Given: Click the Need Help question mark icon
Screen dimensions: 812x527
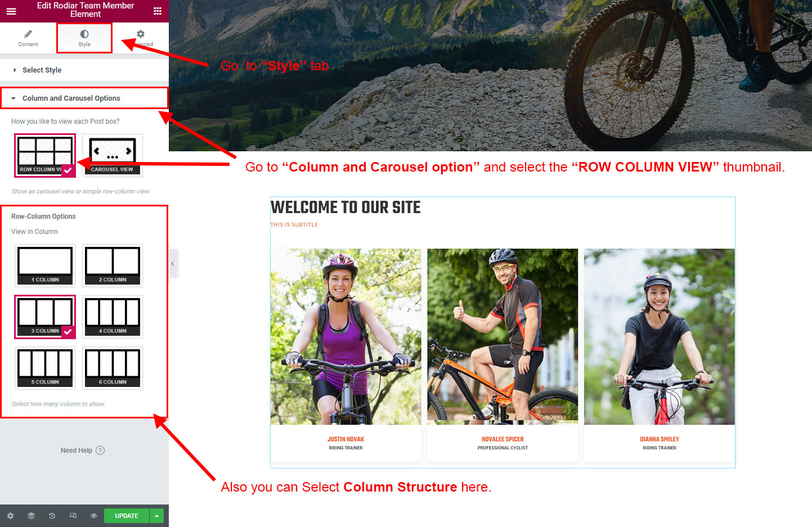Looking at the screenshot, I should point(100,451).
